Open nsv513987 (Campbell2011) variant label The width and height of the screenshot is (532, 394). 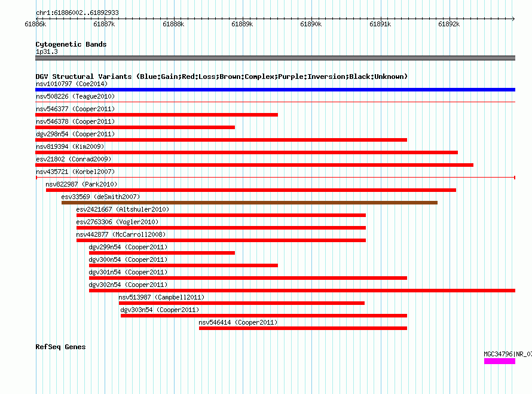161,297
